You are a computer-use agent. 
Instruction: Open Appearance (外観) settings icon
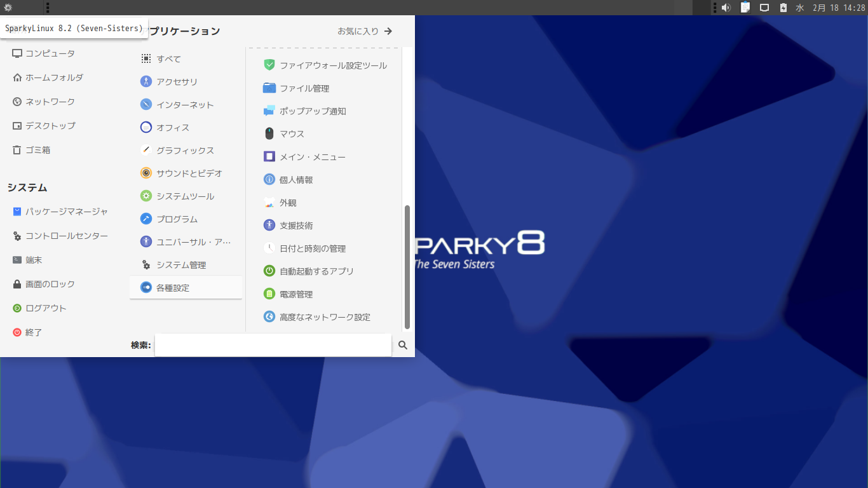[269, 202]
